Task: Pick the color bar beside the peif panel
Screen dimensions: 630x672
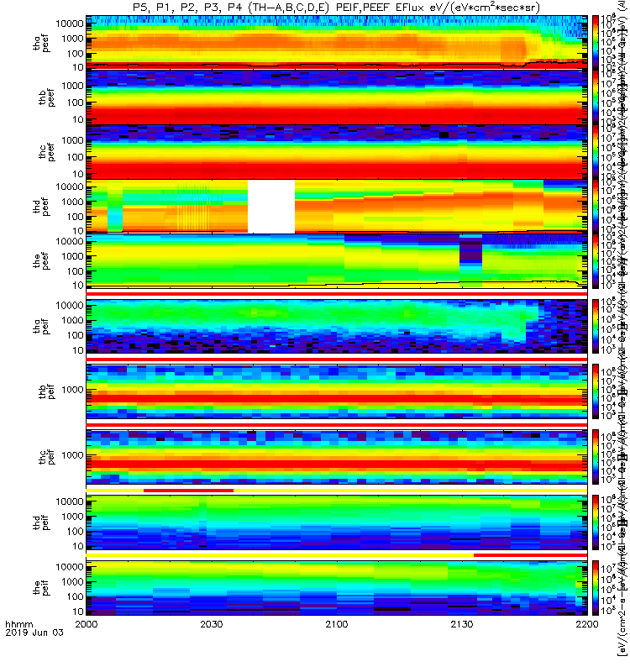Action: click(596, 587)
